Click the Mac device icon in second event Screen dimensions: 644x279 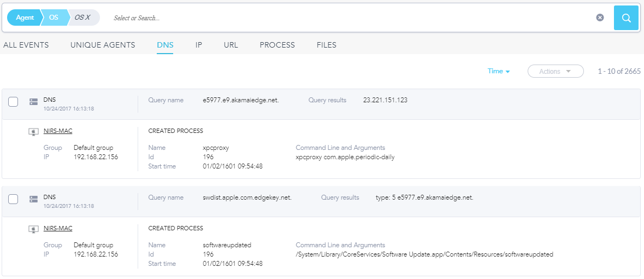pos(33,229)
